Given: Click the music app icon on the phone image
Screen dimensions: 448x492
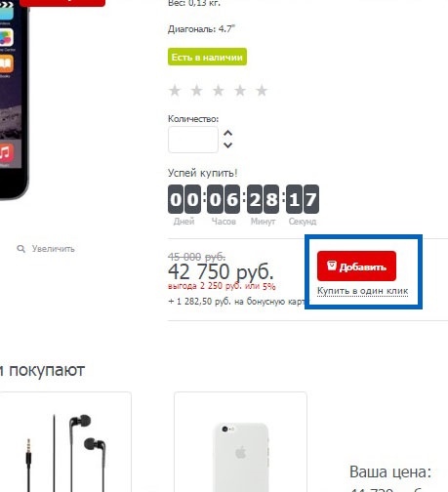Looking at the screenshot, I should 6,152.
